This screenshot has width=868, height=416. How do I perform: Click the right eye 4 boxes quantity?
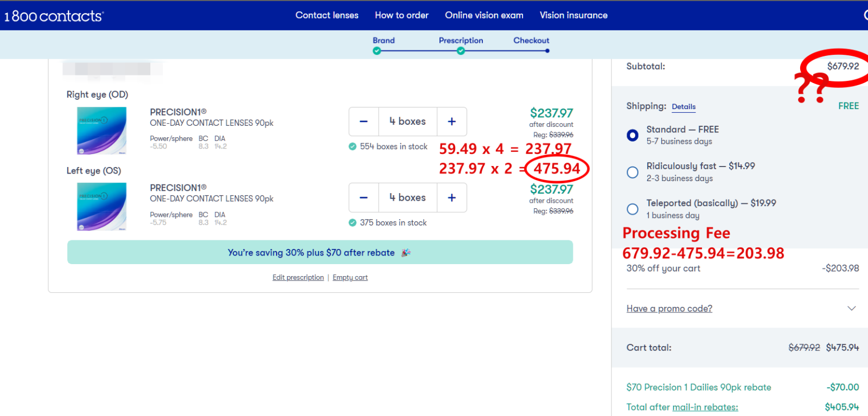[x=407, y=121]
